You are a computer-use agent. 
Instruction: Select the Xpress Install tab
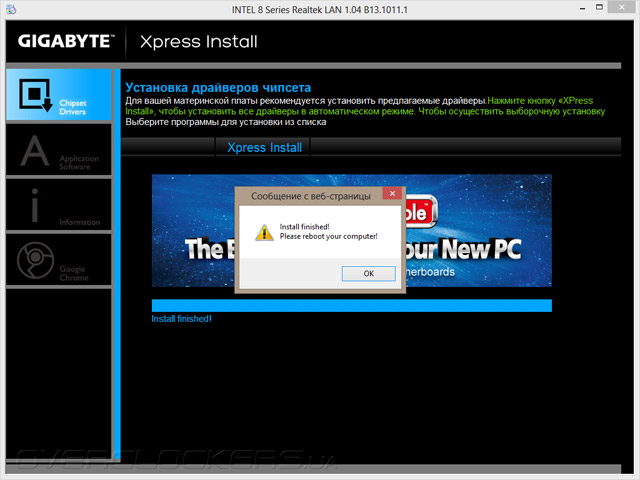coord(264,147)
